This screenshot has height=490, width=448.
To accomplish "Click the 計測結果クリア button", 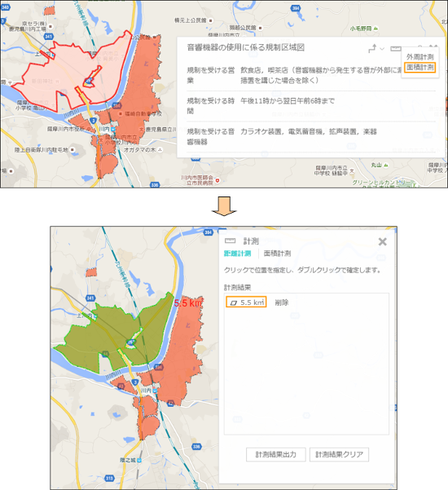I will click(339, 454).
